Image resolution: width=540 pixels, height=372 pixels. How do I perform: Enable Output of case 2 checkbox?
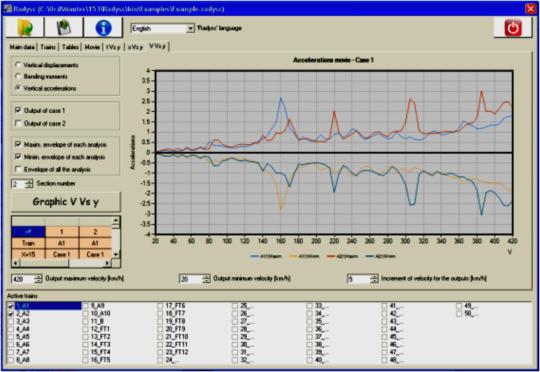(18, 123)
